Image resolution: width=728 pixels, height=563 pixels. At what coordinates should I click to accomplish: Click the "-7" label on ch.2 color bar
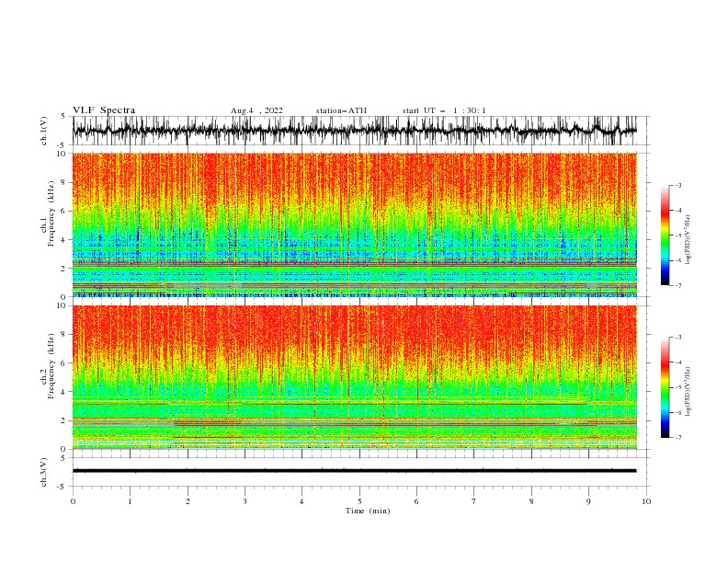677,438
